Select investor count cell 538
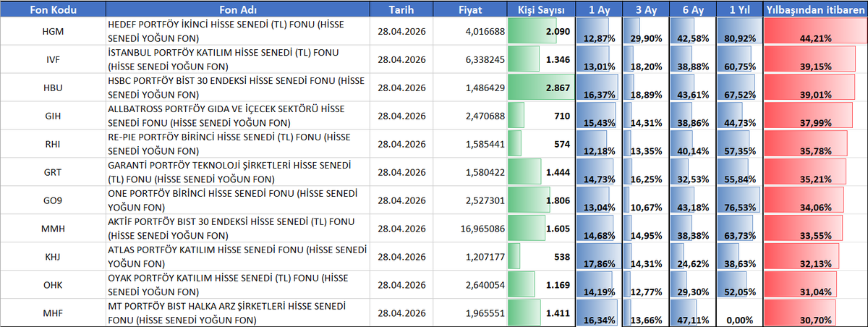Screen dimensions: 868x327 click(541, 256)
